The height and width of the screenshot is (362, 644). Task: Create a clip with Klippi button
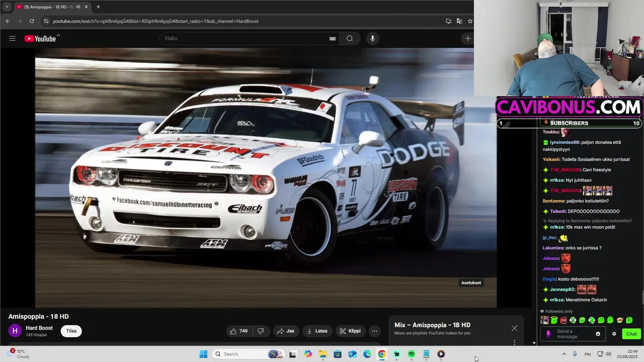coord(350,331)
